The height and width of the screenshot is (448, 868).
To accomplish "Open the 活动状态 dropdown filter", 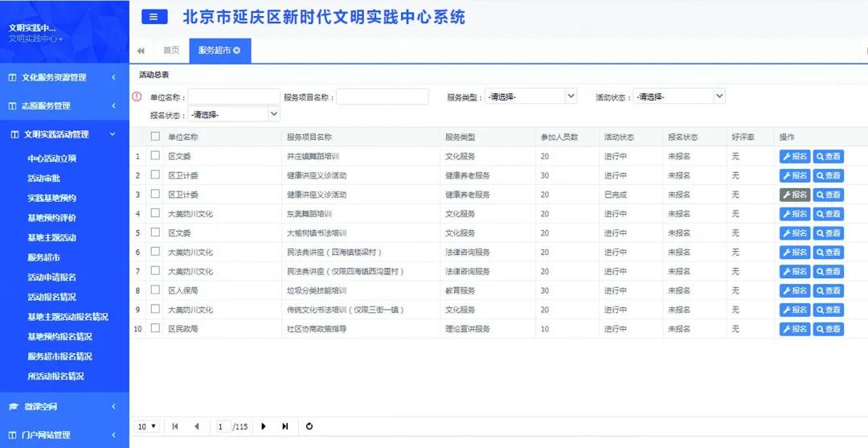I will click(x=679, y=97).
